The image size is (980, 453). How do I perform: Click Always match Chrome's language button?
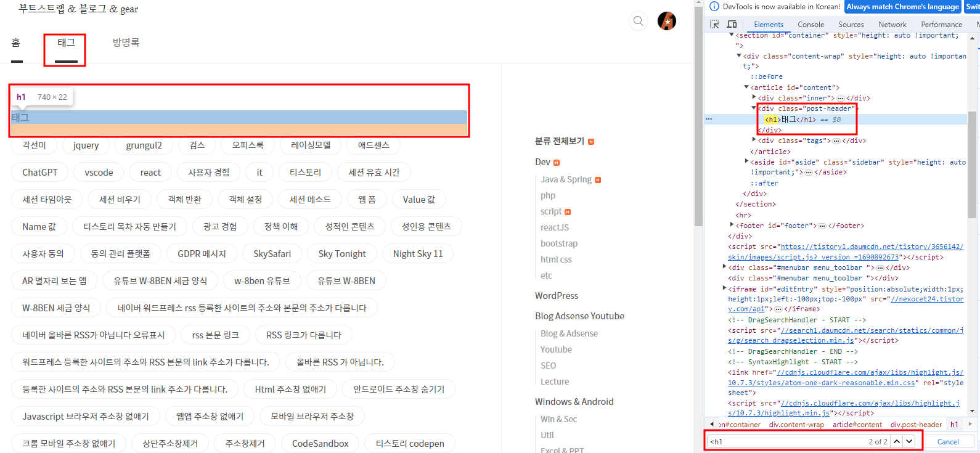(x=902, y=7)
